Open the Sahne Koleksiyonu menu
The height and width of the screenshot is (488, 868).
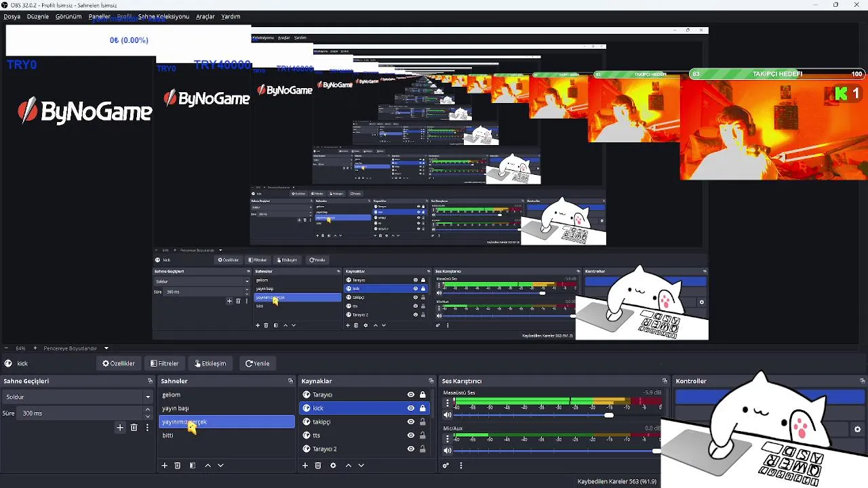(x=163, y=16)
